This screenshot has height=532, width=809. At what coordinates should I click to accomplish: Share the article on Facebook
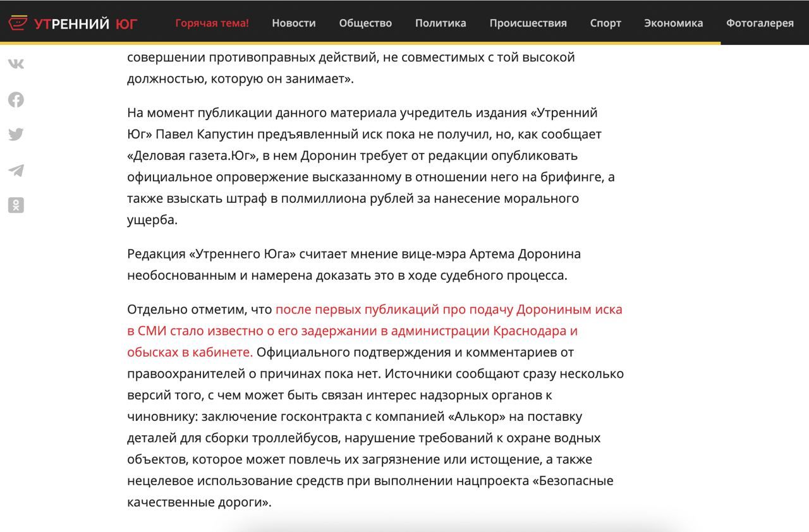(x=16, y=99)
